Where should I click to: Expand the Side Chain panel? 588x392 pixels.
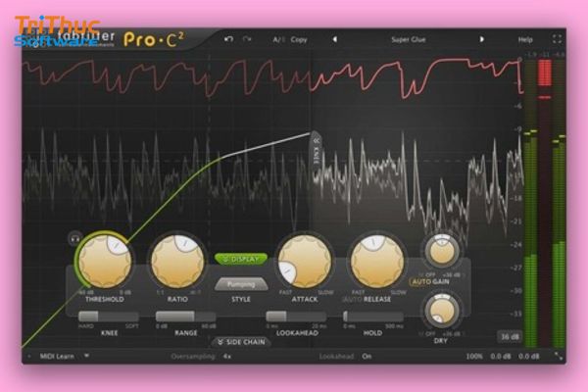coord(241,342)
